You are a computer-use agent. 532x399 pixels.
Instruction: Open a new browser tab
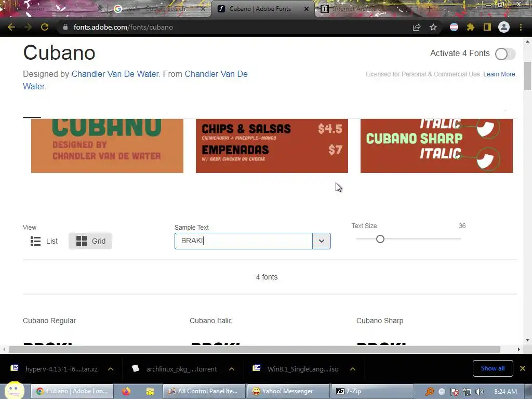pos(429,9)
